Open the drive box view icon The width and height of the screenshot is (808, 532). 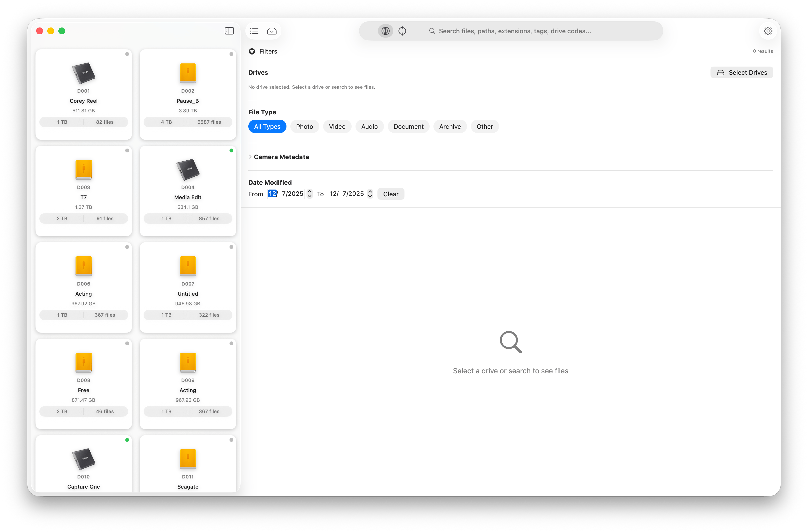(272, 31)
